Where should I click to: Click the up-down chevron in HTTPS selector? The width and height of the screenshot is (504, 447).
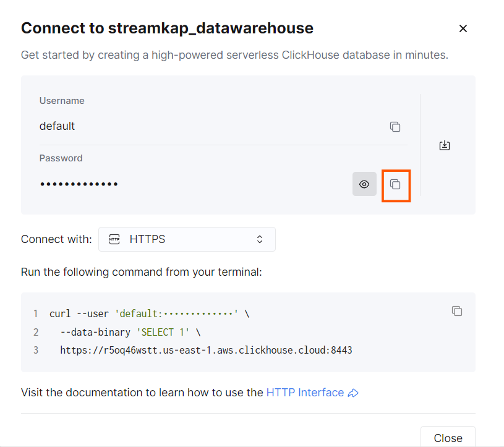(x=260, y=239)
